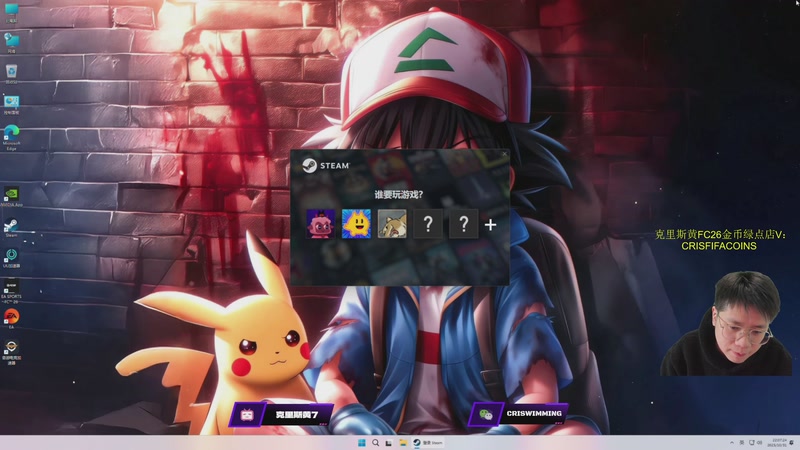Image resolution: width=800 pixels, height=450 pixels.
Task: Pick the first question-mark Steam profile
Action: (x=428, y=223)
